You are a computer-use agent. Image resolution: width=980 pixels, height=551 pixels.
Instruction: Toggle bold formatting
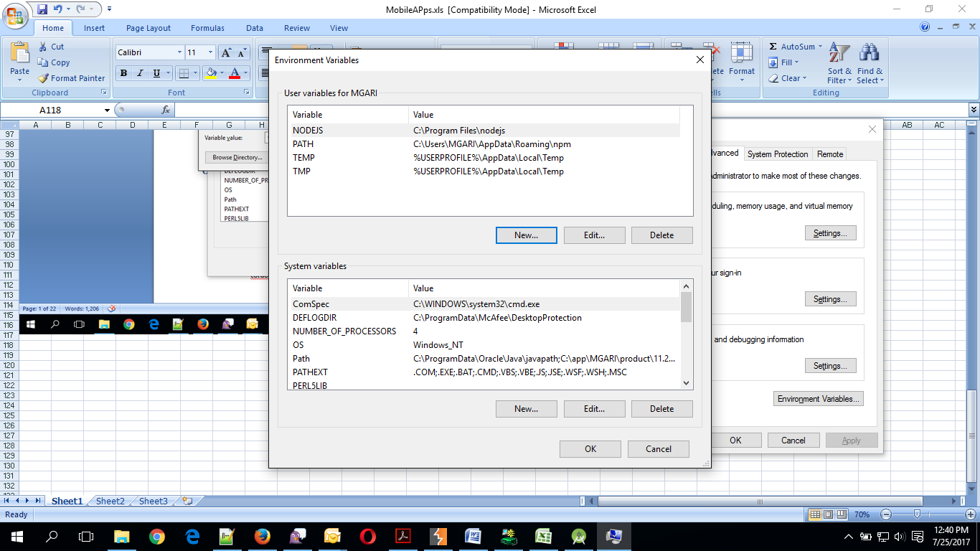[123, 73]
